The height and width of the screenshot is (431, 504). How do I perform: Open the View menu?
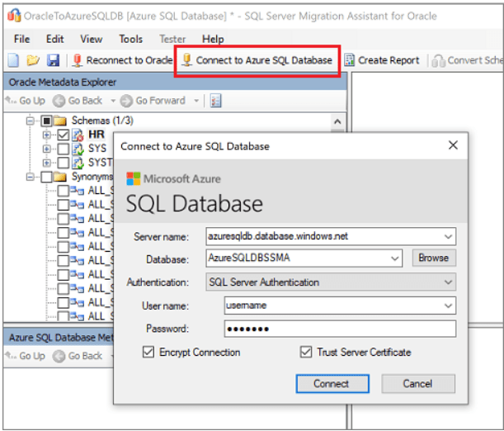[x=92, y=39]
